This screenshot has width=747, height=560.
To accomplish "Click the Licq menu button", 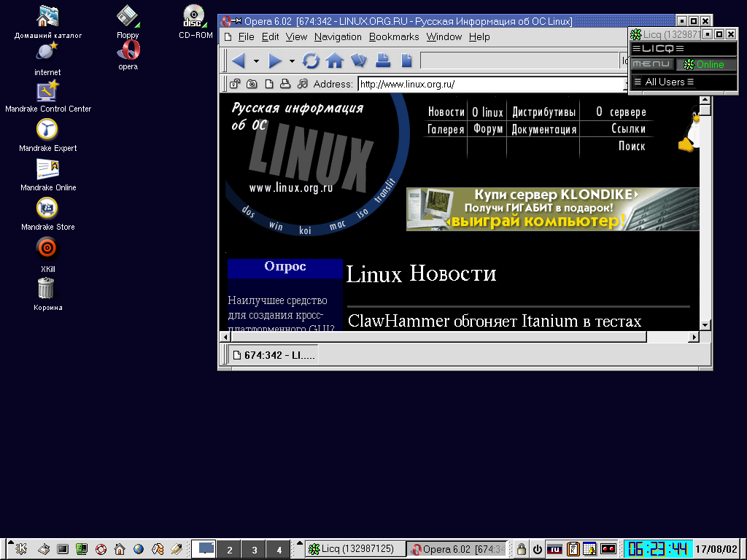I will (651, 64).
